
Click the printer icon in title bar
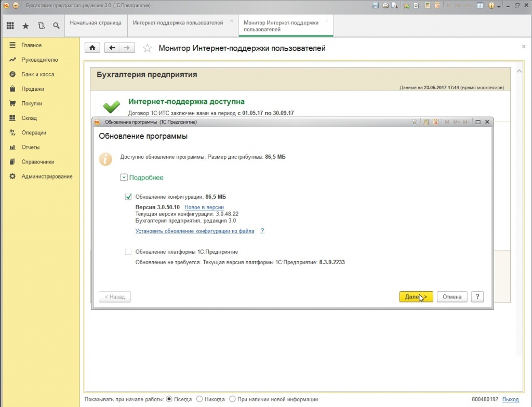coord(385,5)
